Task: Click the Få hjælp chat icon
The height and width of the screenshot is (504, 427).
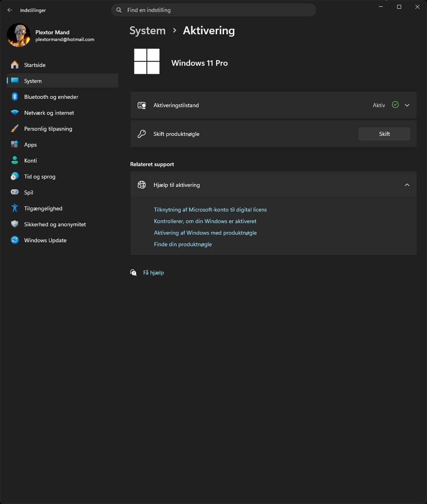Action: 133,272
